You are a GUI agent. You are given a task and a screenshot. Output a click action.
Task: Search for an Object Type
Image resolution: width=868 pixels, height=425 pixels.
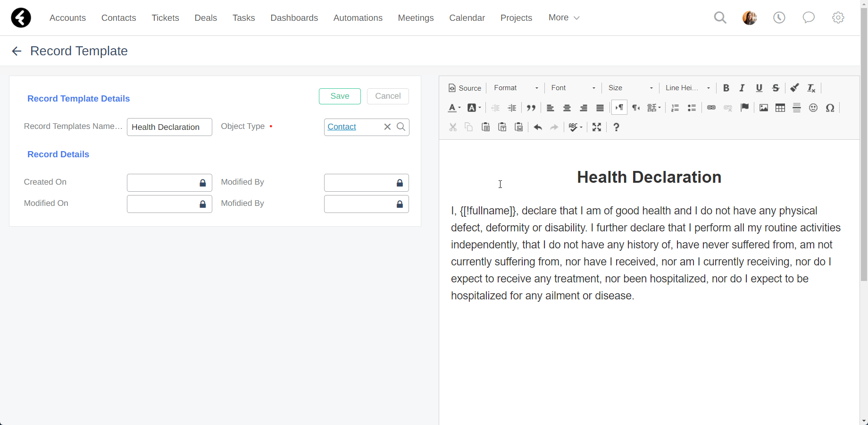coord(401,127)
